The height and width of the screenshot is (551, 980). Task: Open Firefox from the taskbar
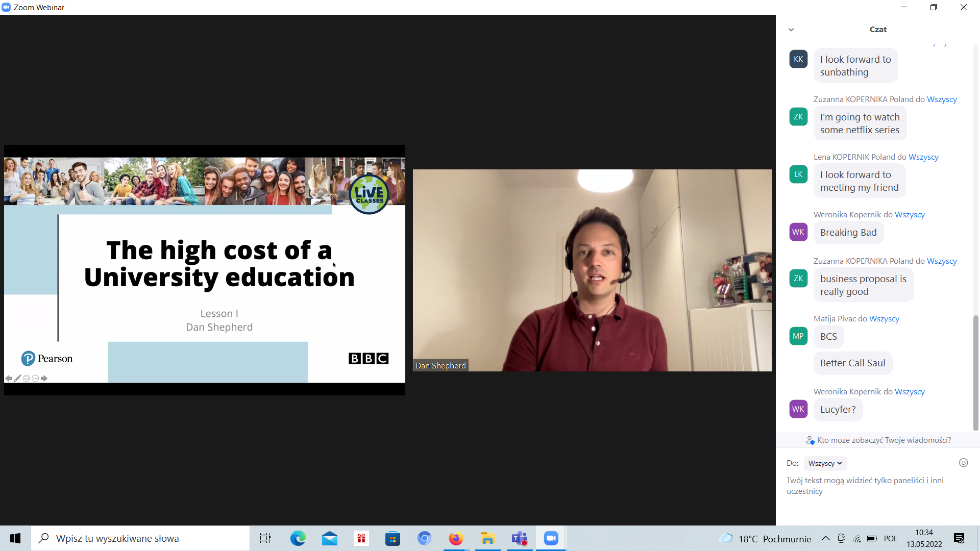(x=456, y=538)
